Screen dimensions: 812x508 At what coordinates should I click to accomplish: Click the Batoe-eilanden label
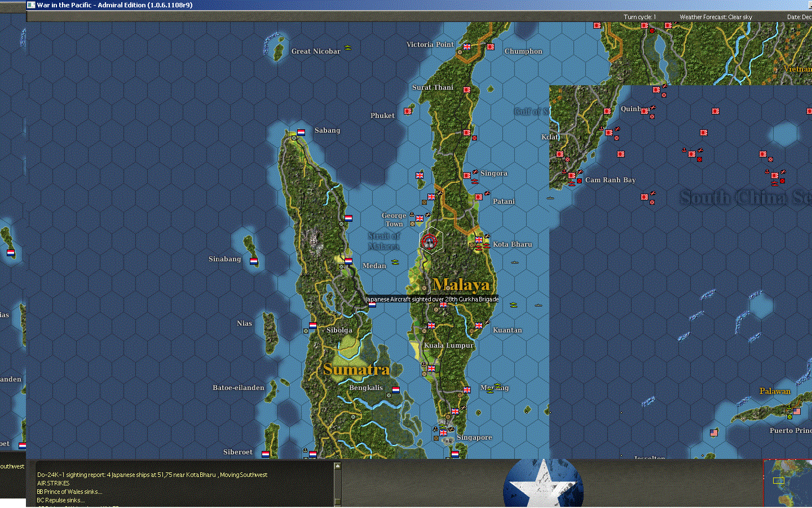[x=239, y=388]
